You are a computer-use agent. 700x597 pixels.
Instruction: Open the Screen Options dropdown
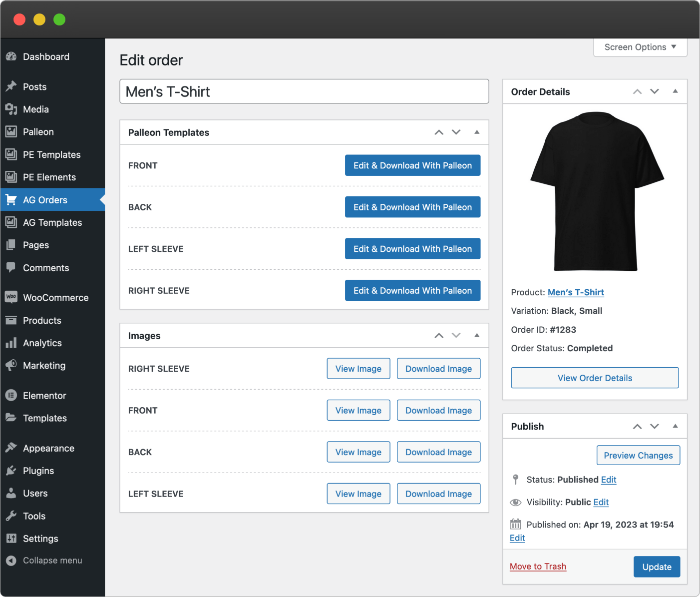640,47
